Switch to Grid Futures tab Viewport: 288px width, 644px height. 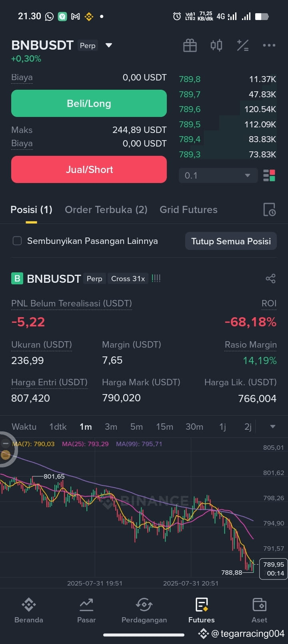pos(188,209)
